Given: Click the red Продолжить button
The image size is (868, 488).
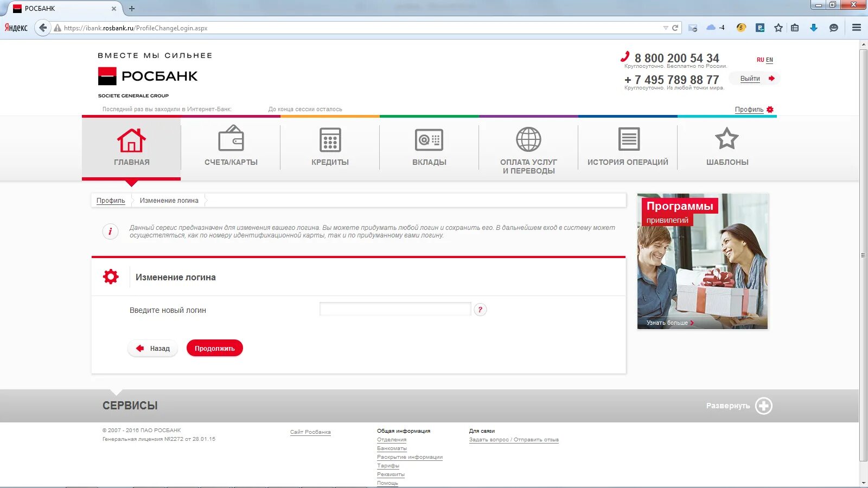Looking at the screenshot, I should point(215,348).
